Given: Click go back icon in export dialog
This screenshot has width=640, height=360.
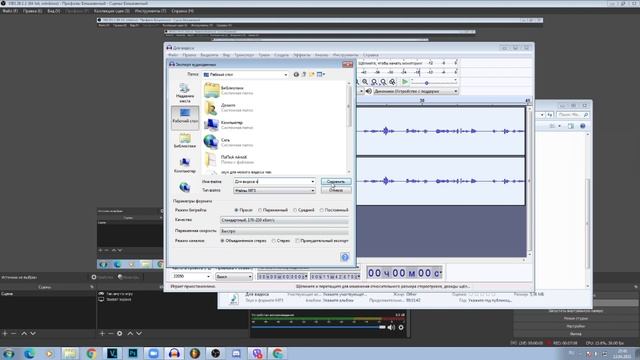Looking at the screenshot, I should [x=296, y=74].
